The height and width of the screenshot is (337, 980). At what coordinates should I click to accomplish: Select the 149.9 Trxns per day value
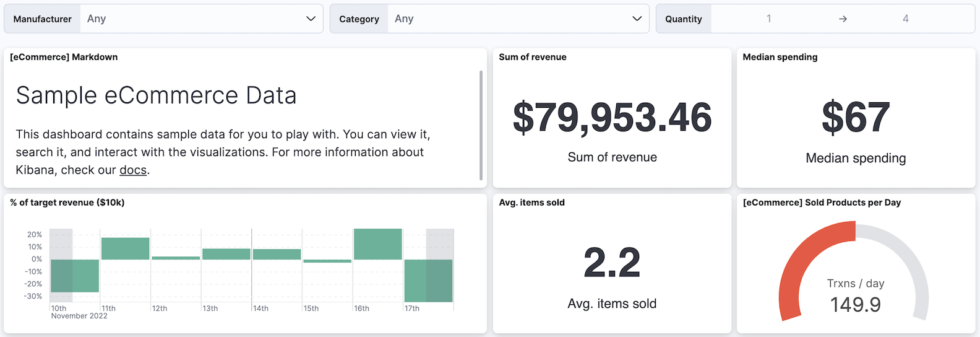coord(855,304)
